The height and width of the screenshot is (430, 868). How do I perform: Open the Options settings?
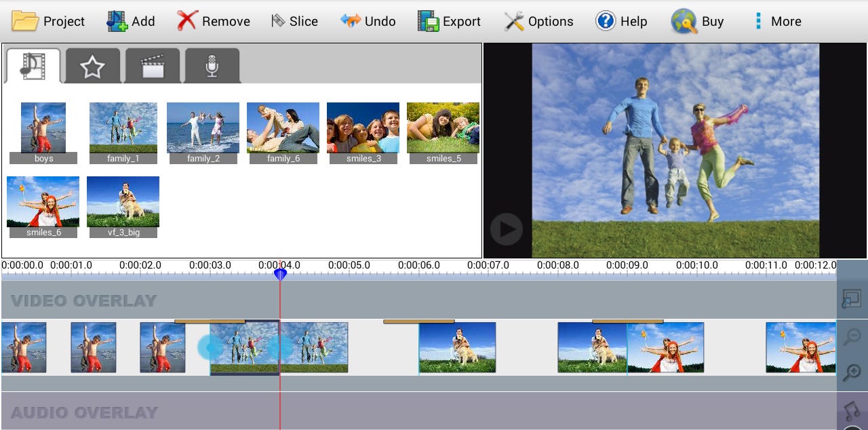coord(539,21)
